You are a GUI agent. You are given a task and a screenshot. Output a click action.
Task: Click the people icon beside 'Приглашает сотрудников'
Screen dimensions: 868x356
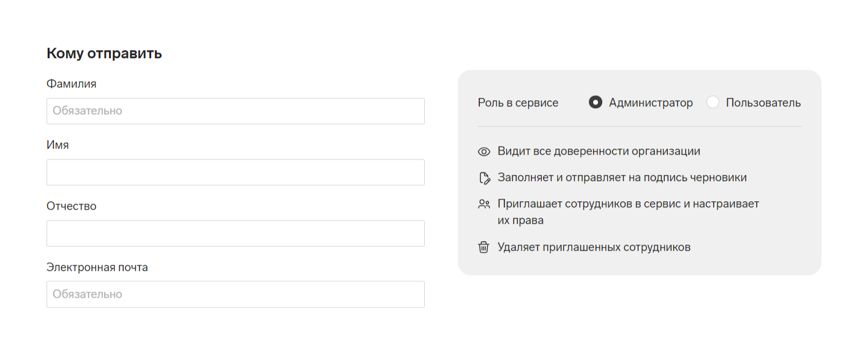(x=484, y=204)
